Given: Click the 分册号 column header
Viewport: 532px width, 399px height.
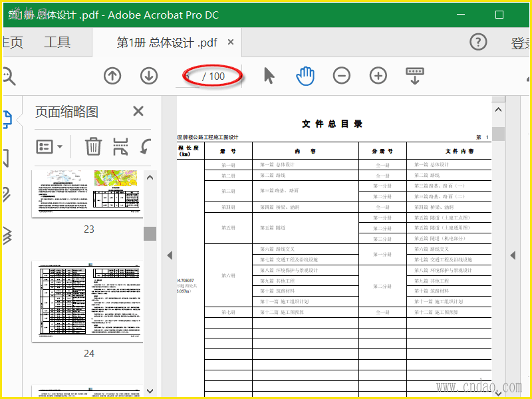Looking at the screenshot, I should pos(382,151).
